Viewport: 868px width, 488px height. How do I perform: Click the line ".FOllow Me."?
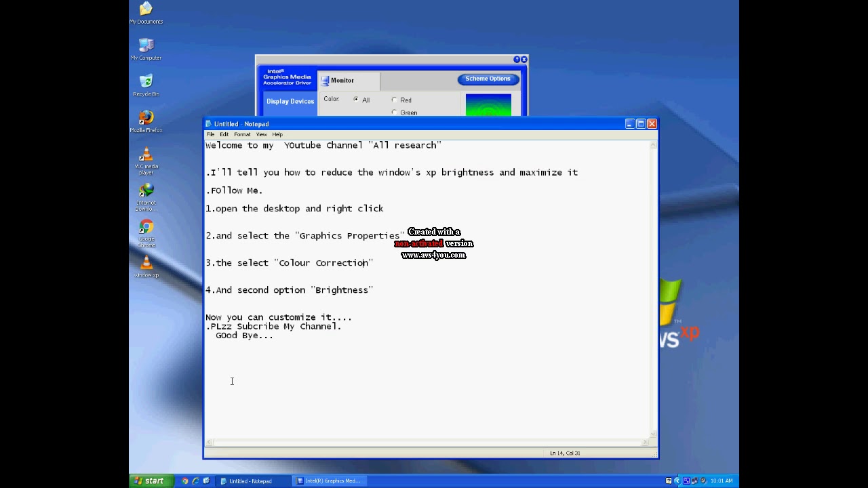point(234,190)
